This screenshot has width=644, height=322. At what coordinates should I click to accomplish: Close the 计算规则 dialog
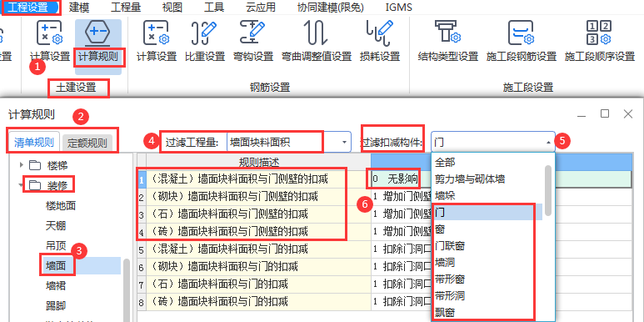[627, 114]
